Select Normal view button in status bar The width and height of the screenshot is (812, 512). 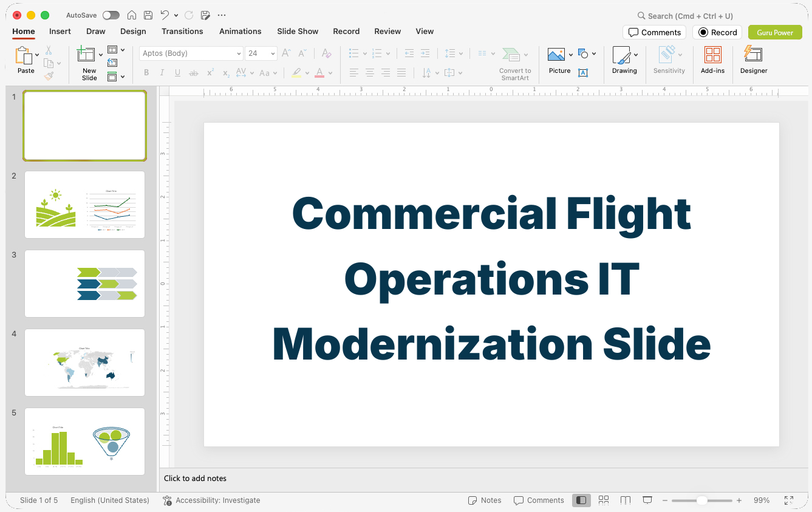pos(581,500)
